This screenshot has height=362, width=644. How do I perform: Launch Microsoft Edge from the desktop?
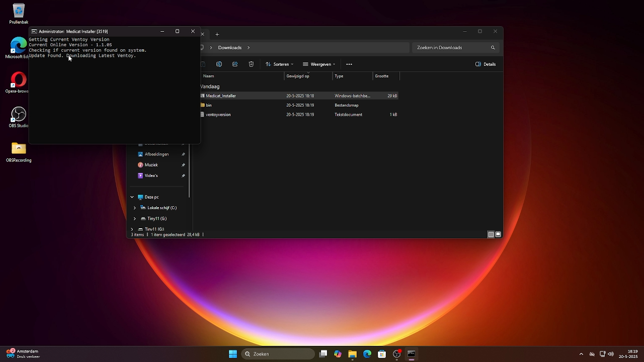click(x=18, y=48)
